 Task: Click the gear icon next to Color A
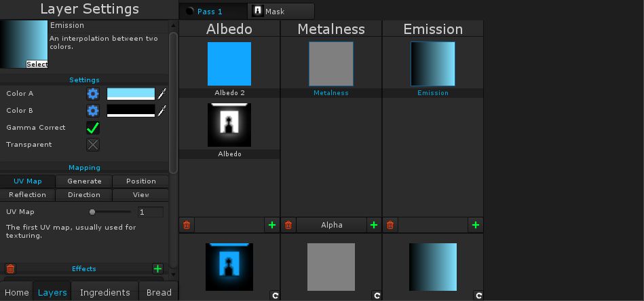pyautogui.click(x=93, y=94)
